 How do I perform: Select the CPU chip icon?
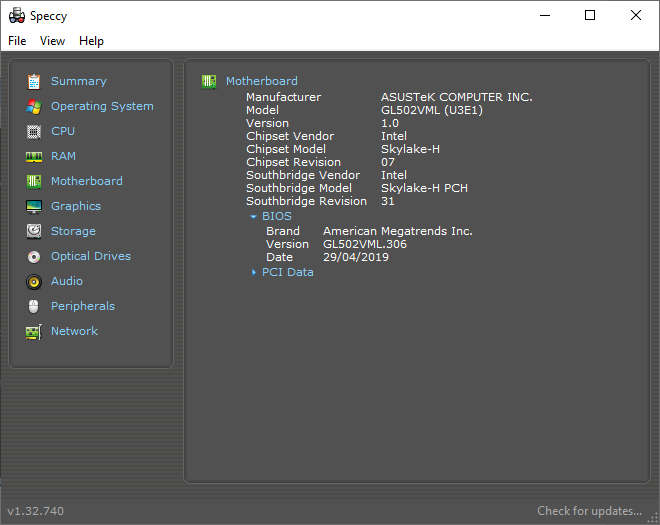click(x=34, y=131)
